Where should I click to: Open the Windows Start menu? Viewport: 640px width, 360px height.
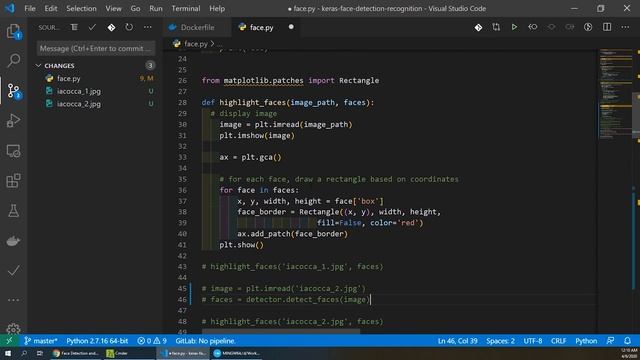[x=8, y=353]
